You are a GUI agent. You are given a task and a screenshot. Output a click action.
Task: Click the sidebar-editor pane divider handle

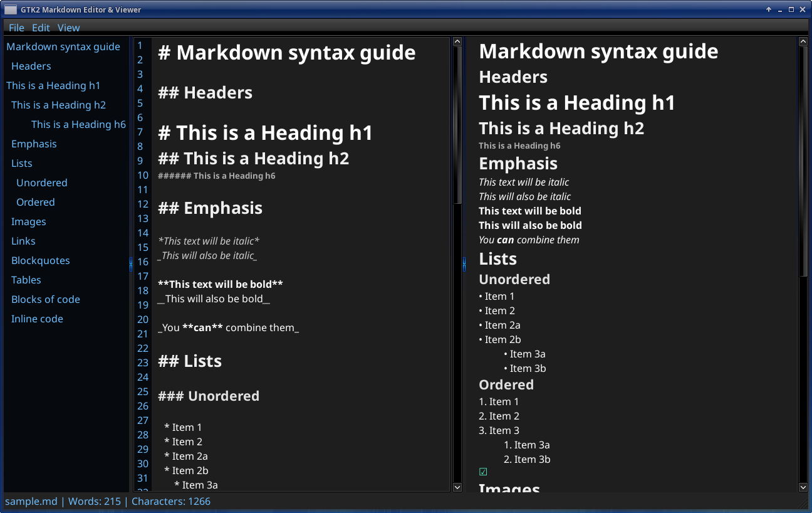131,264
